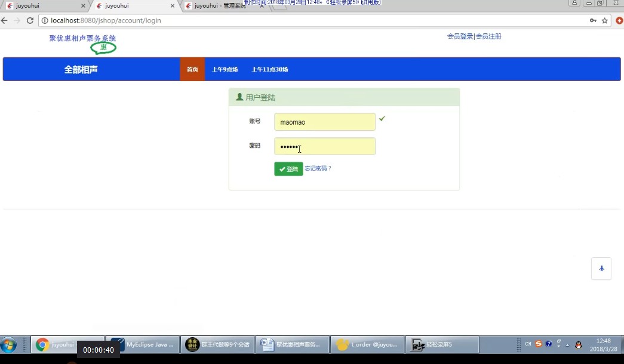Click 忘记密码 link
Image resolution: width=624 pixels, height=364 pixels.
[318, 168]
